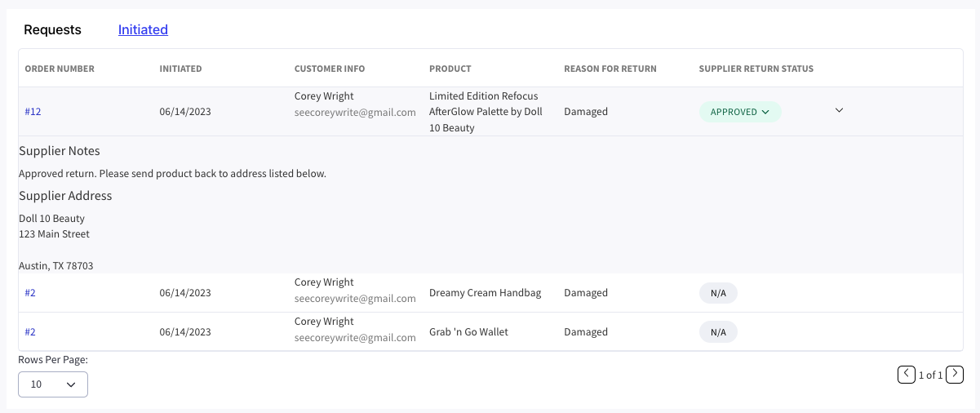Viewport: 980px width, 413px height.
Task: Click N/A status badge for Grab 'n Go Wallet
Action: click(x=718, y=332)
